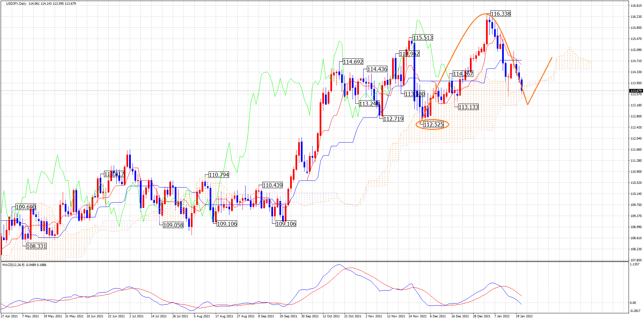644x320 pixels.
Task: Select the 113.133 price label
Action: [468, 107]
